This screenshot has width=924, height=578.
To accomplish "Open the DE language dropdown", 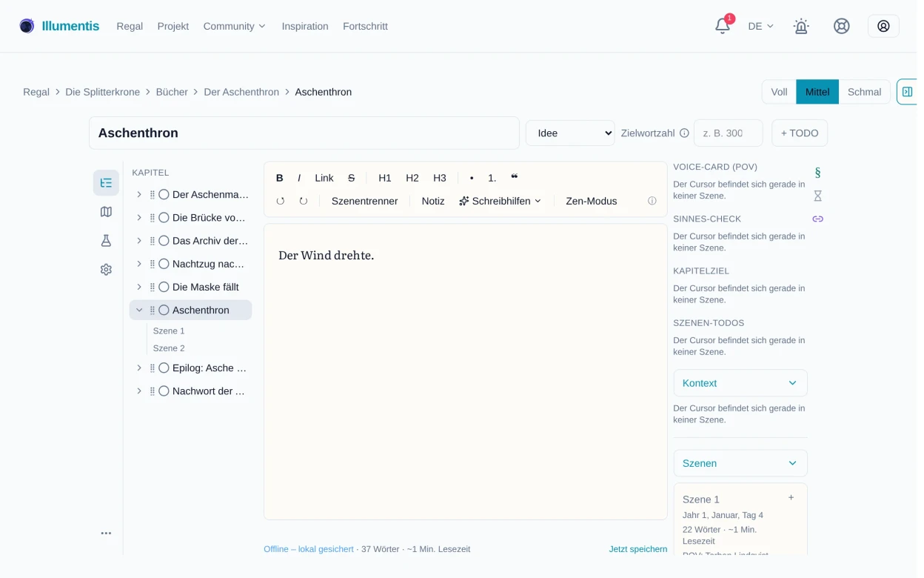I will coord(760,26).
